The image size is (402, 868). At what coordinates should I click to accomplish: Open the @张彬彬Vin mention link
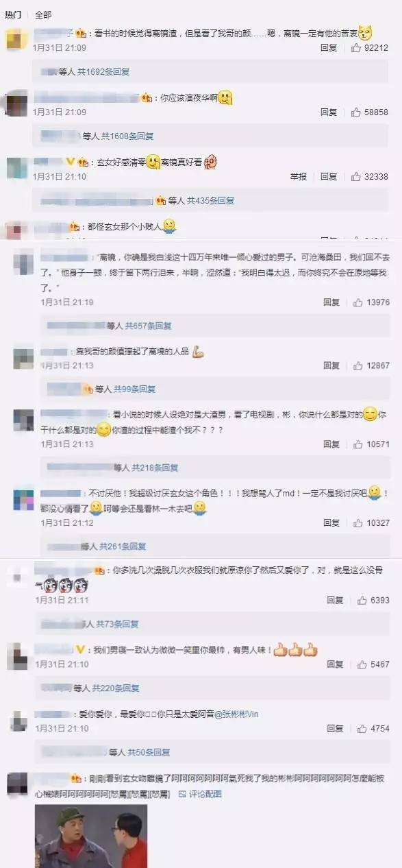coord(236,714)
